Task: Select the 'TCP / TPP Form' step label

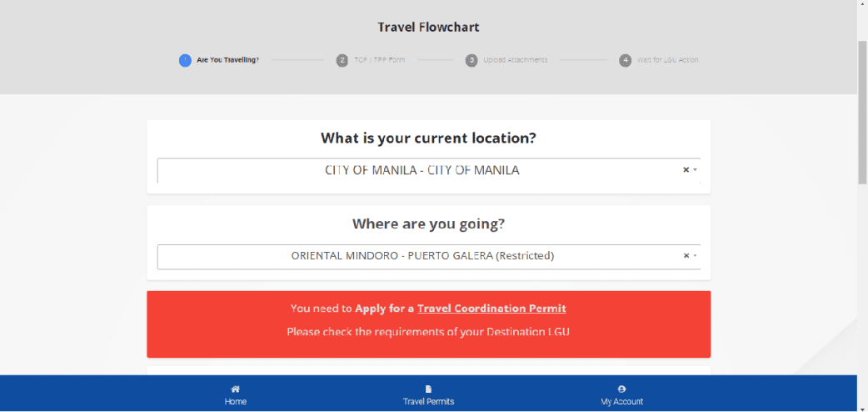Action: 379,60
